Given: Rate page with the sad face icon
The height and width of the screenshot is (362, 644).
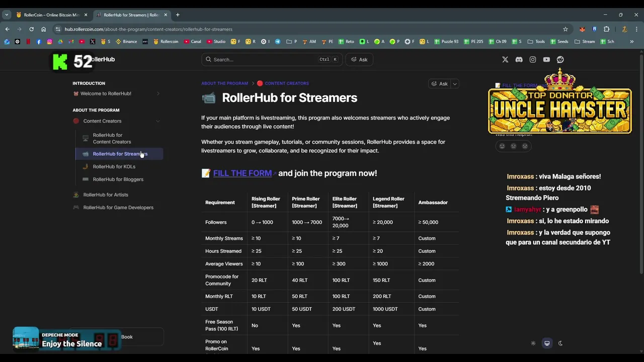Looking at the screenshot, I should pos(525,146).
